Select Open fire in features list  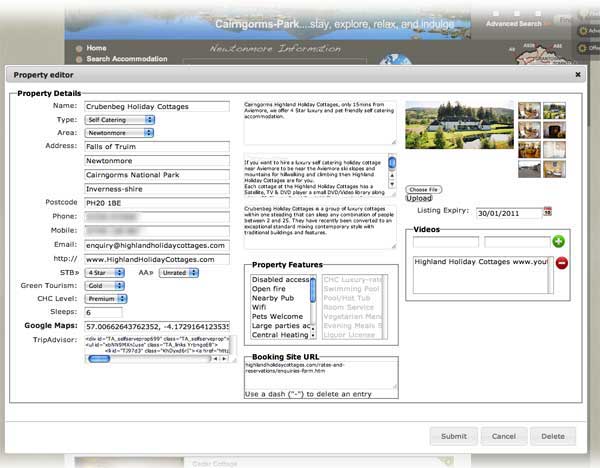(x=269, y=289)
